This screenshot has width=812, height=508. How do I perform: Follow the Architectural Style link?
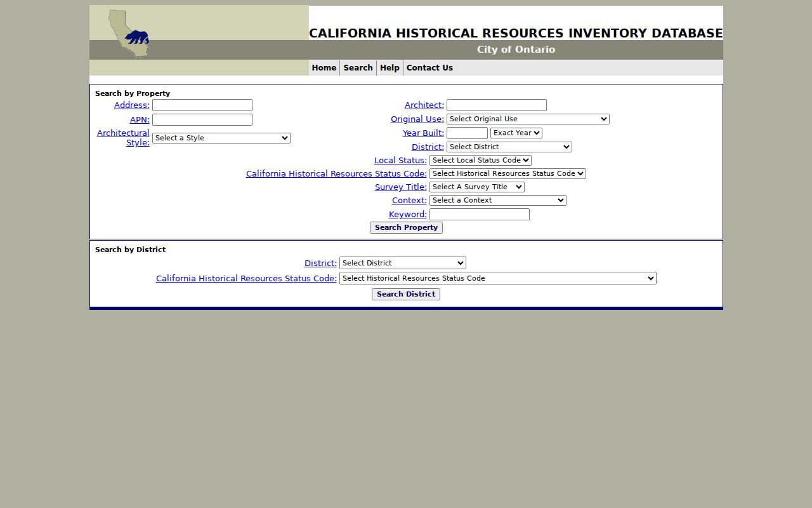pyautogui.click(x=123, y=138)
